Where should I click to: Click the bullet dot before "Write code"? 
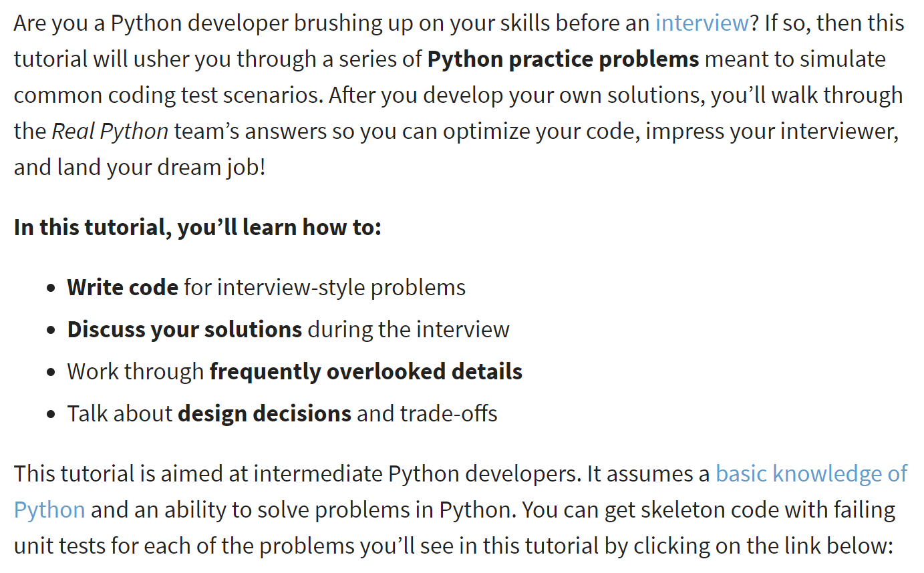point(51,289)
